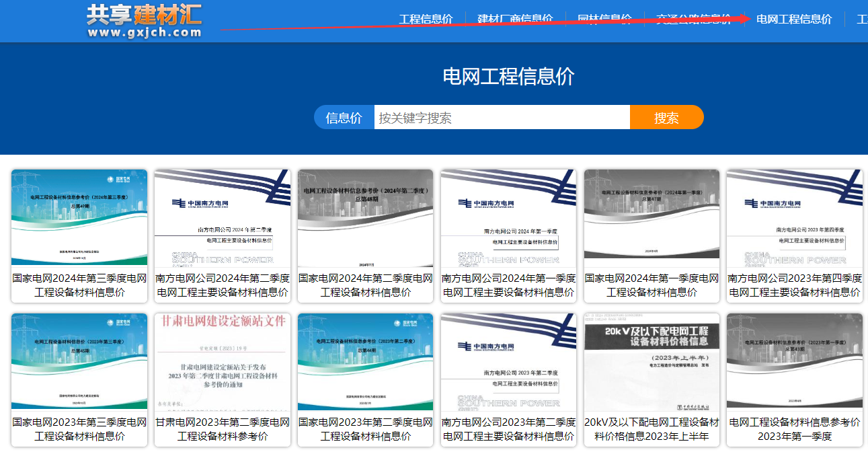Image resolution: width=868 pixels, height=452 pixels.
Task: Click title link 电网工程设备材料信息参考价2023年第一季度
Action: 795,429
